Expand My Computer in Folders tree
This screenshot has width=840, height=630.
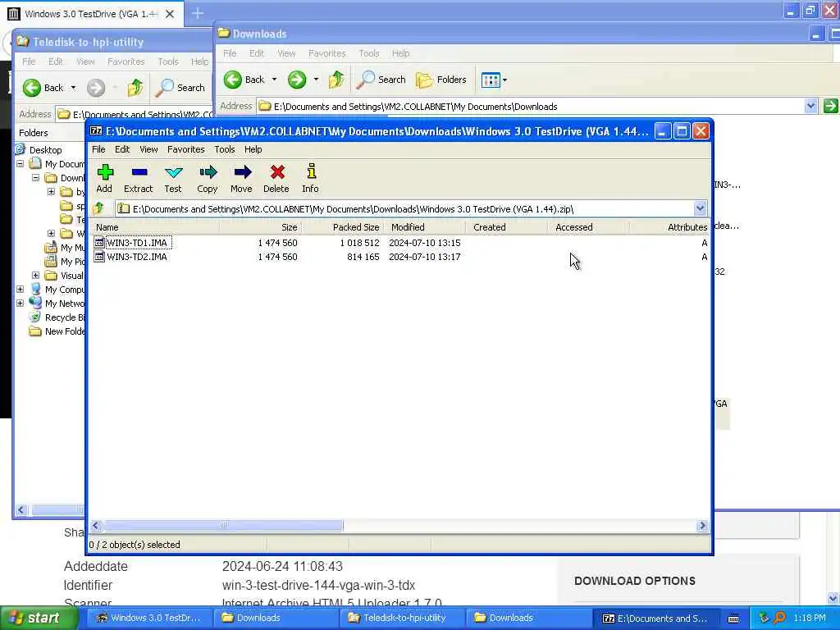point(21,290)
